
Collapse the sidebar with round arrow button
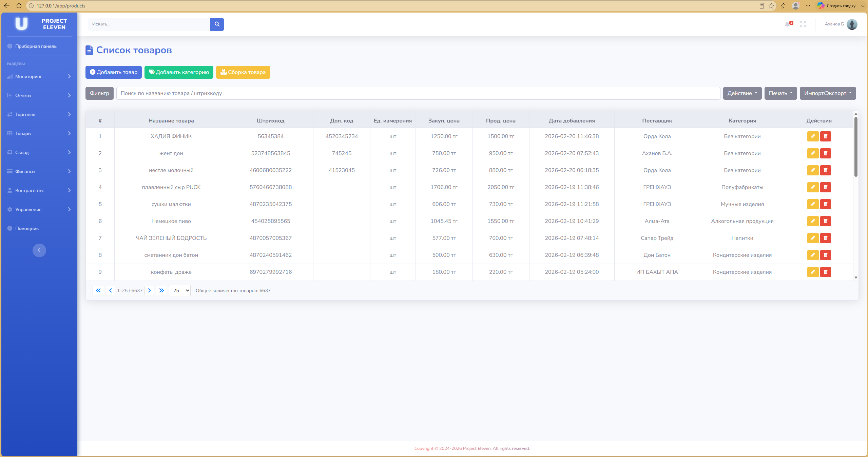pos(39,250)
